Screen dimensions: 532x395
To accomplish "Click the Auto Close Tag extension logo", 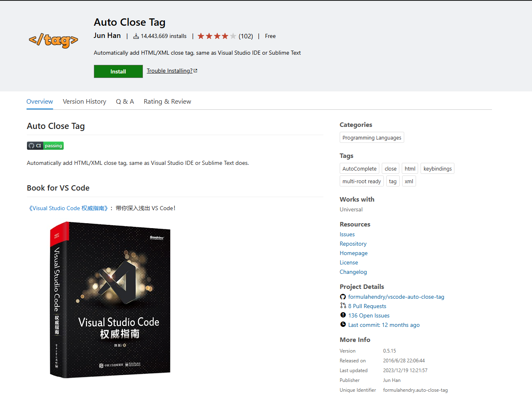I will (x=53, y=40).
